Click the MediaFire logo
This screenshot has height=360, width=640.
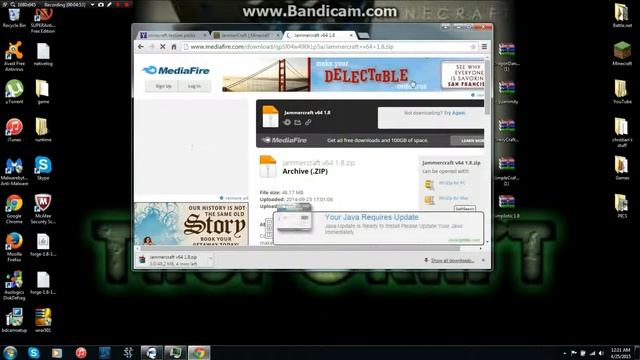click(176, 70)
